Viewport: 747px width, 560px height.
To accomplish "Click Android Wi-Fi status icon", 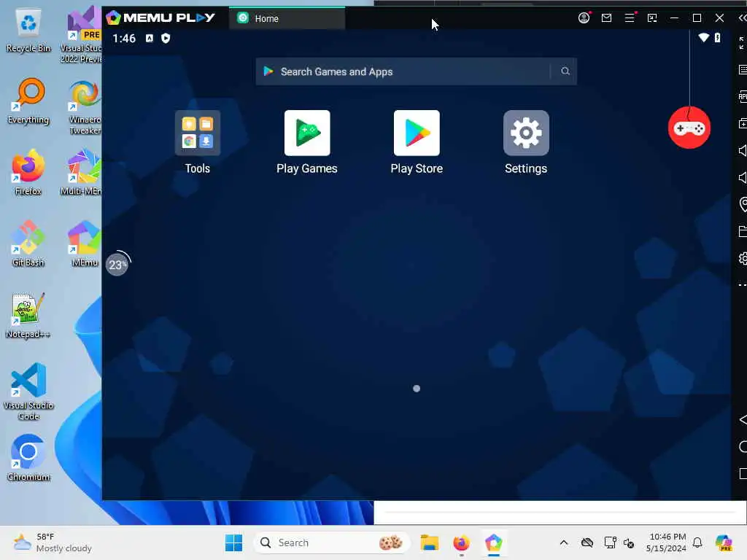I will [703, 38].
